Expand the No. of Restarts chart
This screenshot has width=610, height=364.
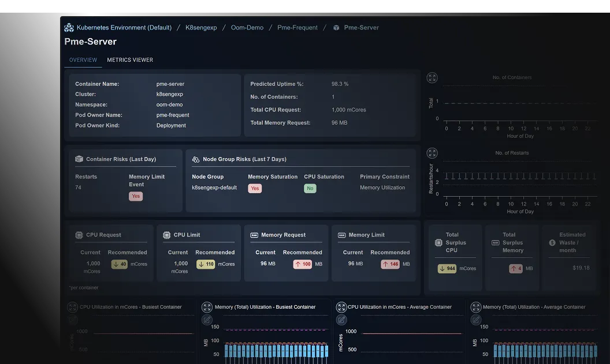(432, 153)
